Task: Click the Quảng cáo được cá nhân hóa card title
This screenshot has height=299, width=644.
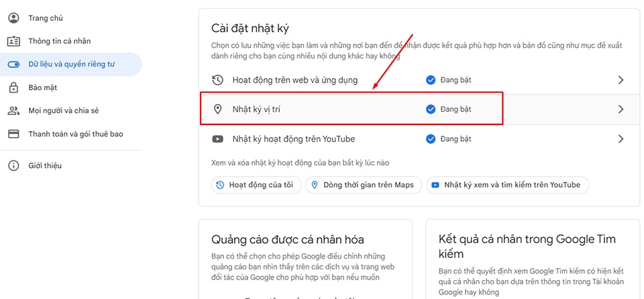Action: point(288,239)
